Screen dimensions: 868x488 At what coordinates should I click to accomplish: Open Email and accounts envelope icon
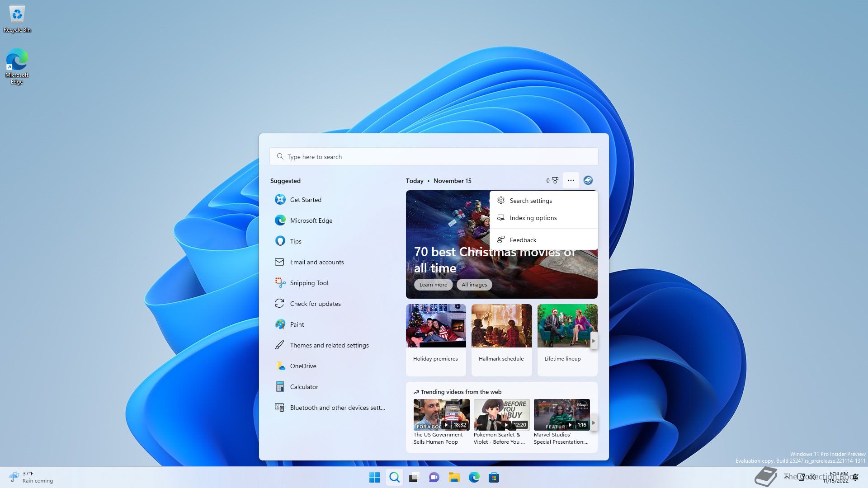tap(279, 262)
